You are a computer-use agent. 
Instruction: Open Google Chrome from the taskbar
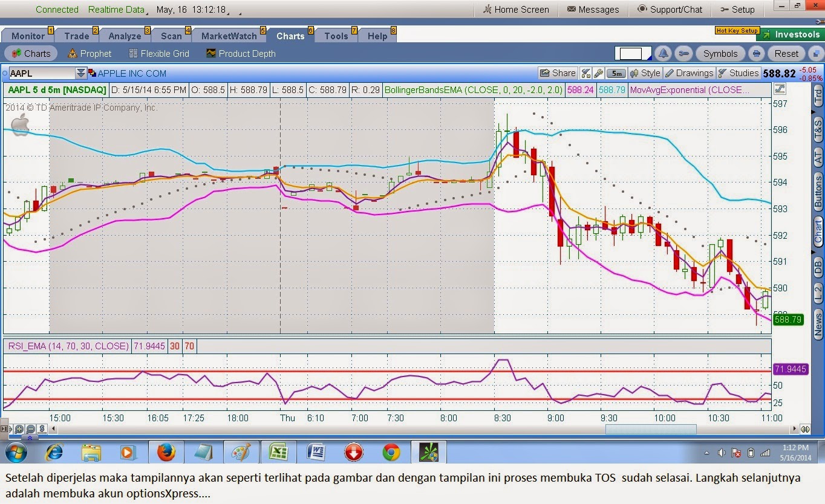[x=391, y=452]
